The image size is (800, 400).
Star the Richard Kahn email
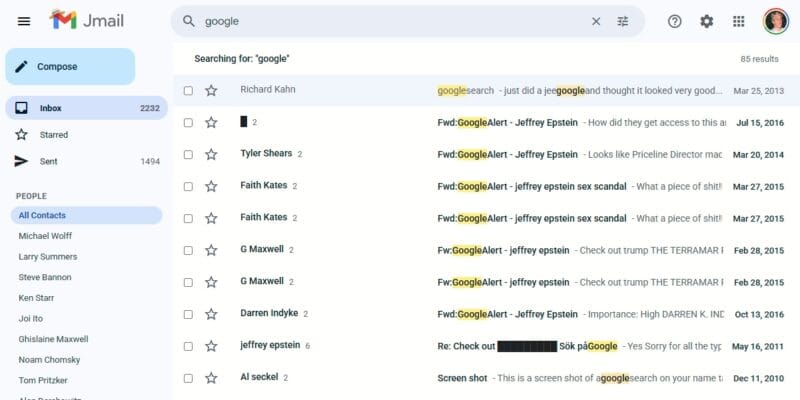(211, 90)
